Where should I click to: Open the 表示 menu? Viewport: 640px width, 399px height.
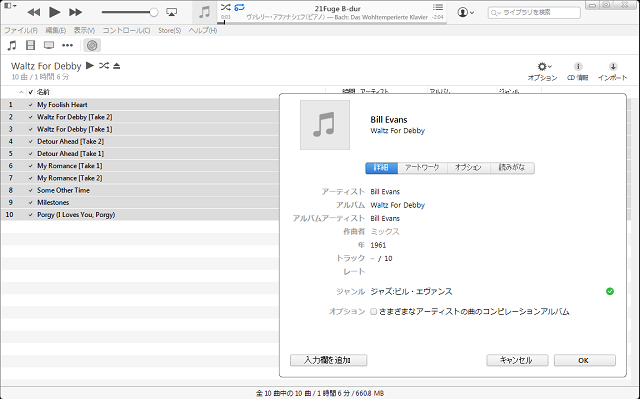(x=84, y=31)
